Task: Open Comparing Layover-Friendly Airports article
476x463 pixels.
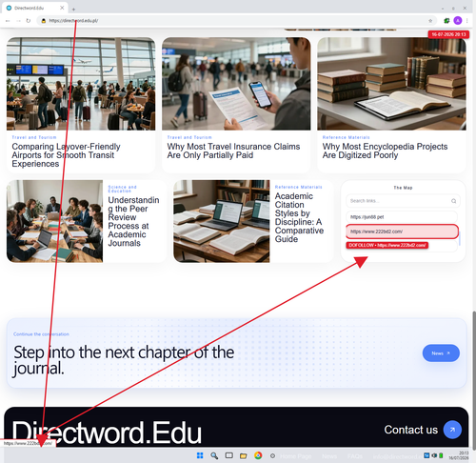Action: pos(66,155)
